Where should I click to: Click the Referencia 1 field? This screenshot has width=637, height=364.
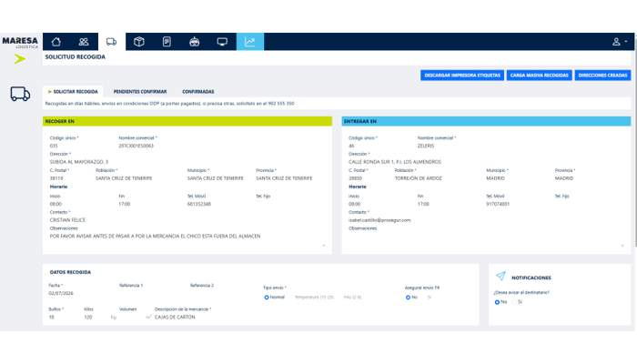coord(152,293)
